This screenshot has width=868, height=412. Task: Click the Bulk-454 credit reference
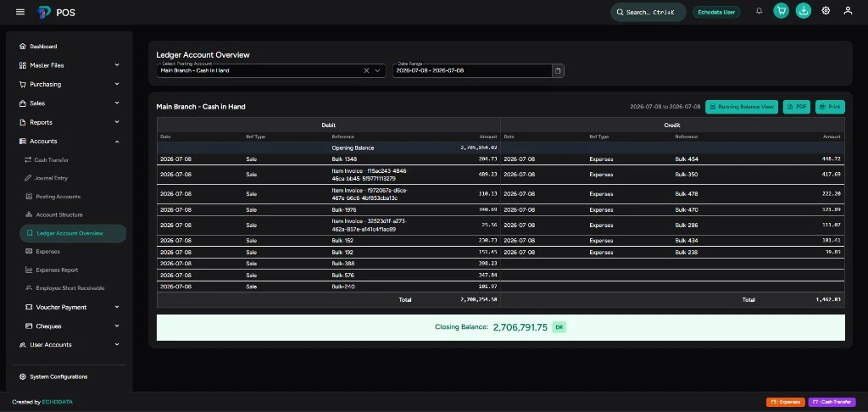(x=687, y=159)
